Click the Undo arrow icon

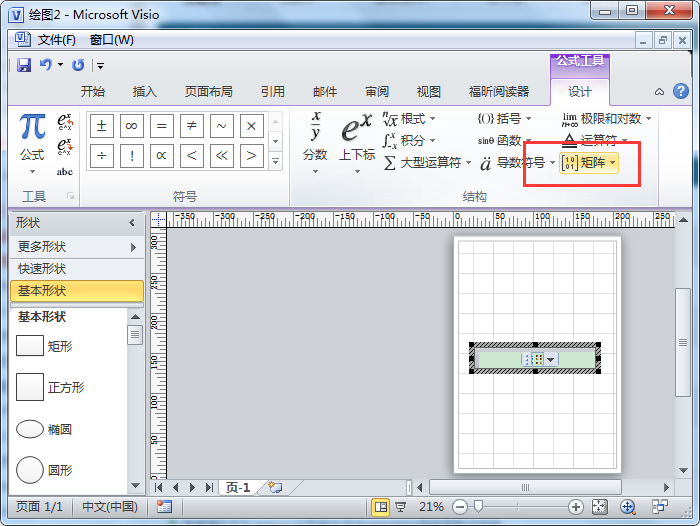click(x=46, y=65)
